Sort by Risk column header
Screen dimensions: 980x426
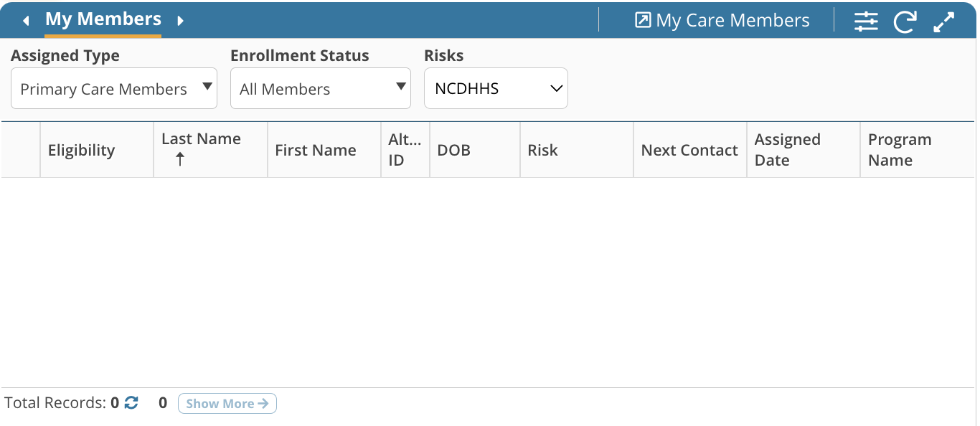[542, 150]
